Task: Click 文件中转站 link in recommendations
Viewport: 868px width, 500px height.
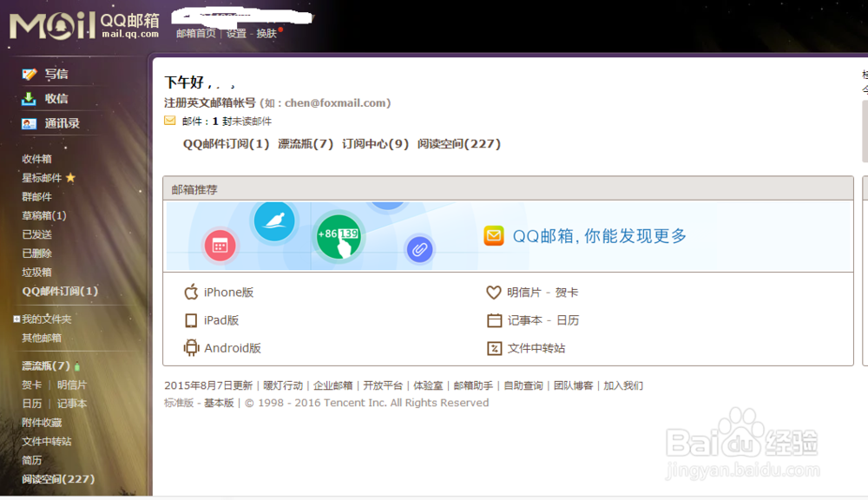Action: pos(536,348)
